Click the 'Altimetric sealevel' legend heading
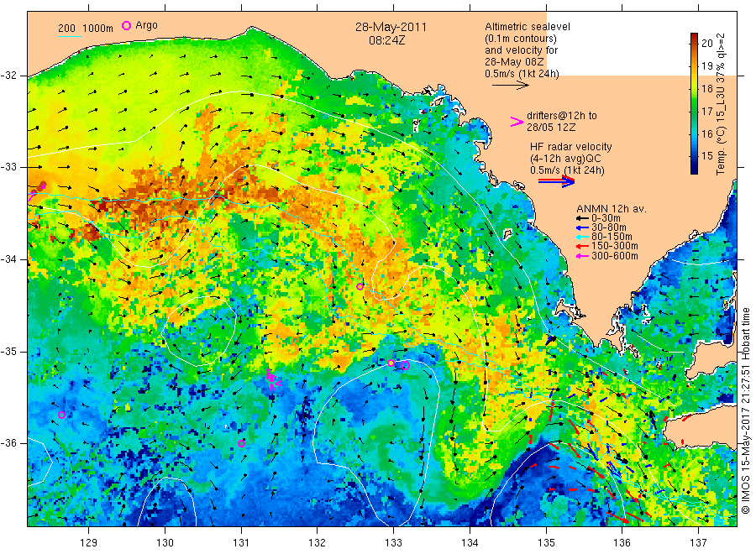The image size is (756, 554). (527, 27)
